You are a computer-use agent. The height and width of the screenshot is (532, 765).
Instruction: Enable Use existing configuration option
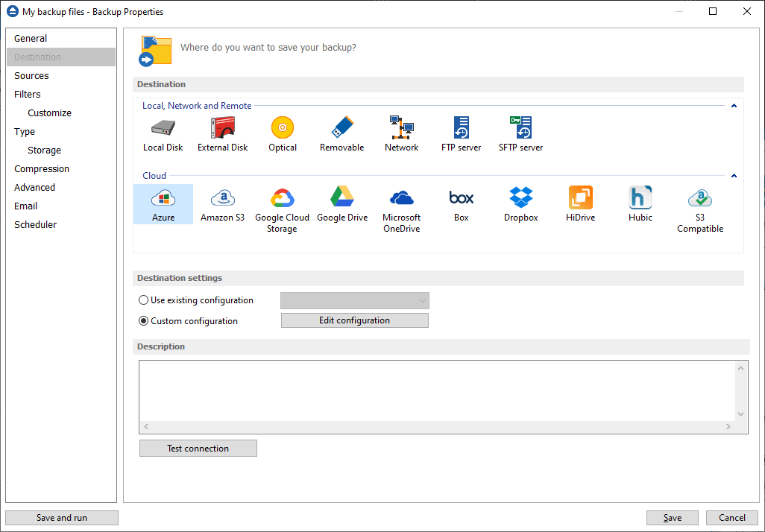pos(143,300)
